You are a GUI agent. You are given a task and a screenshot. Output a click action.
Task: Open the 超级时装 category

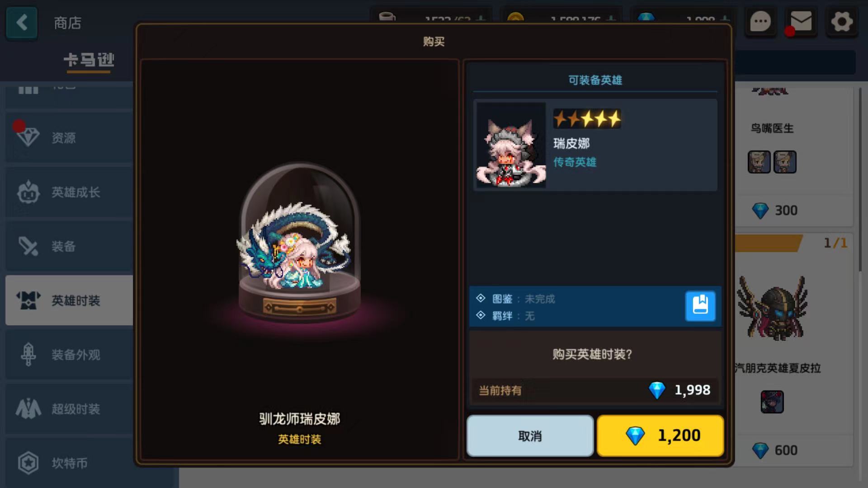pos(69,409)
